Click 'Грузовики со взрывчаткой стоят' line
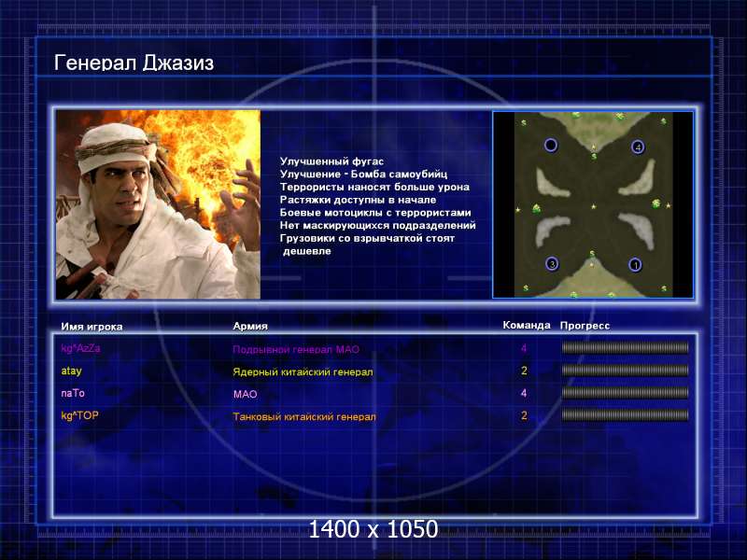The image size is (747, 560). (x=367, y=238)
